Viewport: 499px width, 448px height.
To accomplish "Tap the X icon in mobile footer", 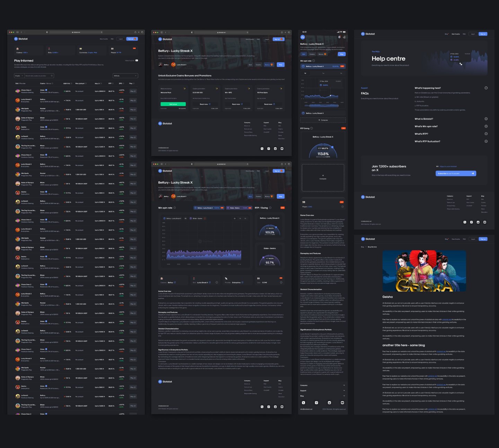I will point(303,403).
